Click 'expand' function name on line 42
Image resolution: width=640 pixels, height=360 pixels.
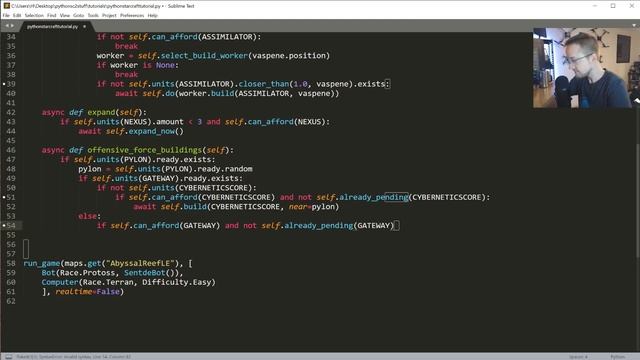click(x=101, y=112)
